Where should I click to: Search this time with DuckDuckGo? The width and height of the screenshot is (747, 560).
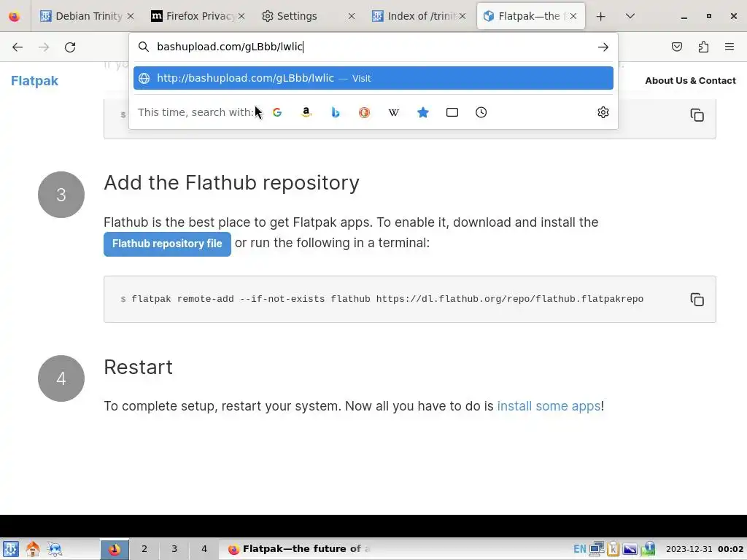click(x=365, y=112)
